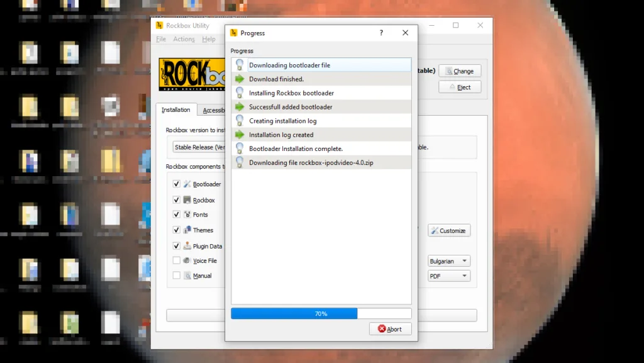Enable the Voice File checkbox
The width and height of the screenshot is (644, 363).
[177, 260]
